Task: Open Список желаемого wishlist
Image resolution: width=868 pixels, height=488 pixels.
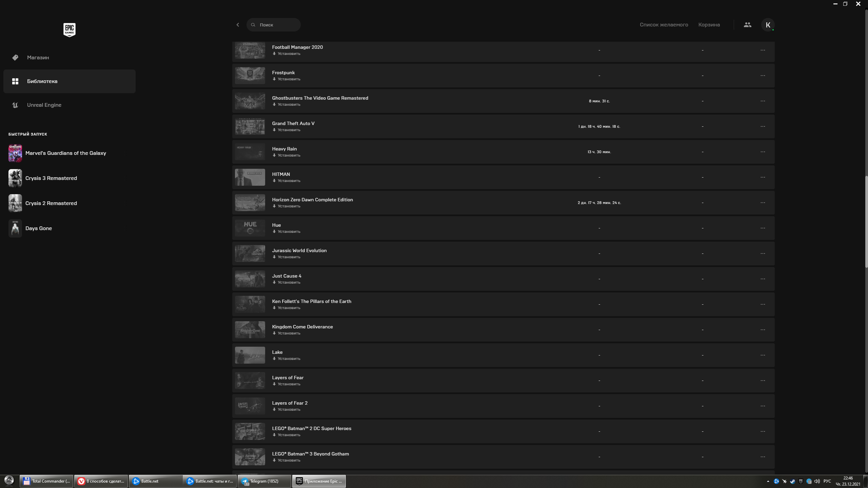Action: (x=664, y=25)
